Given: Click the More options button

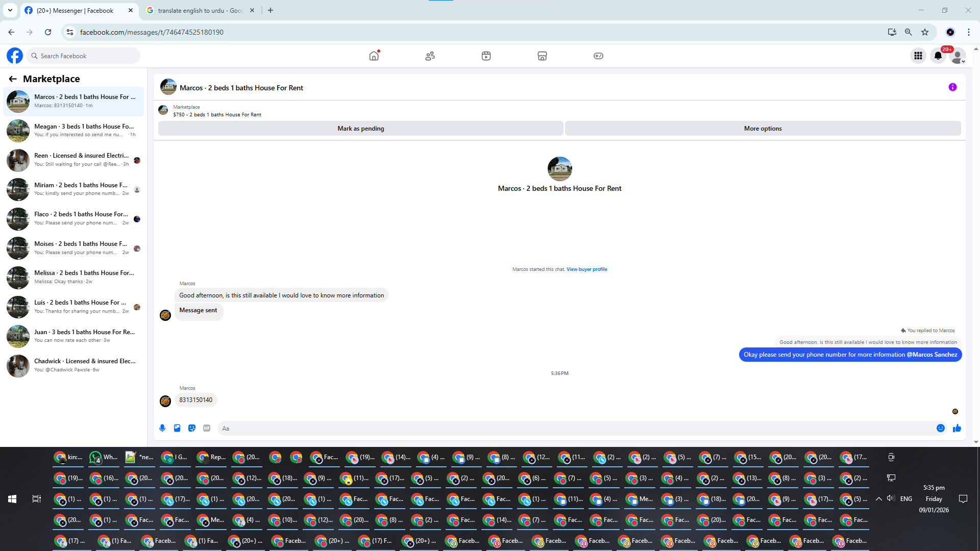Looking at the screenshot, I should point(763,129).
